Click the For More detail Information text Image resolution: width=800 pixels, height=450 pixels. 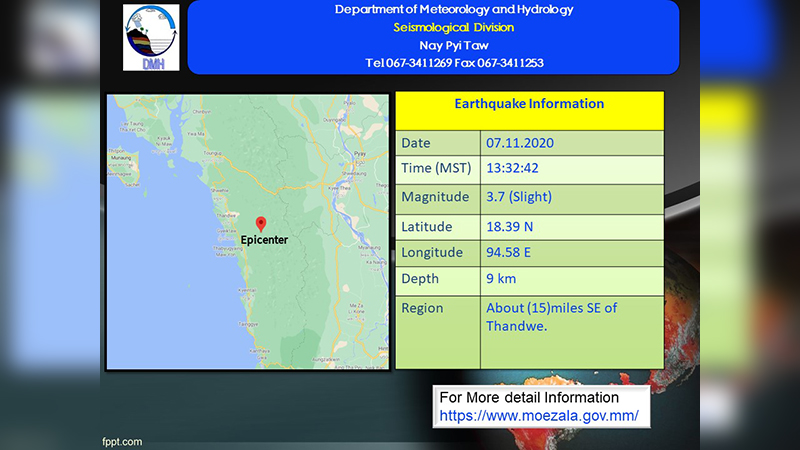click(529, 397)
